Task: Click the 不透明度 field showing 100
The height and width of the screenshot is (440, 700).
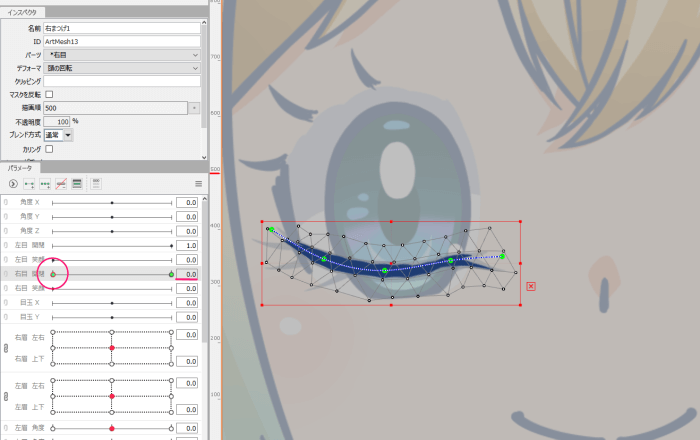Action: point(56,121)
